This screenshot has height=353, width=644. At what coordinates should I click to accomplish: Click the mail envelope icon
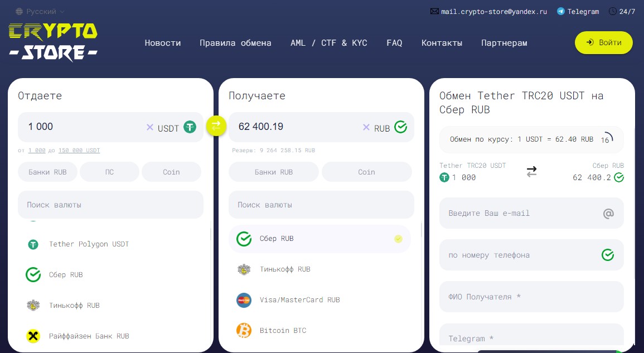pos(434,12)
